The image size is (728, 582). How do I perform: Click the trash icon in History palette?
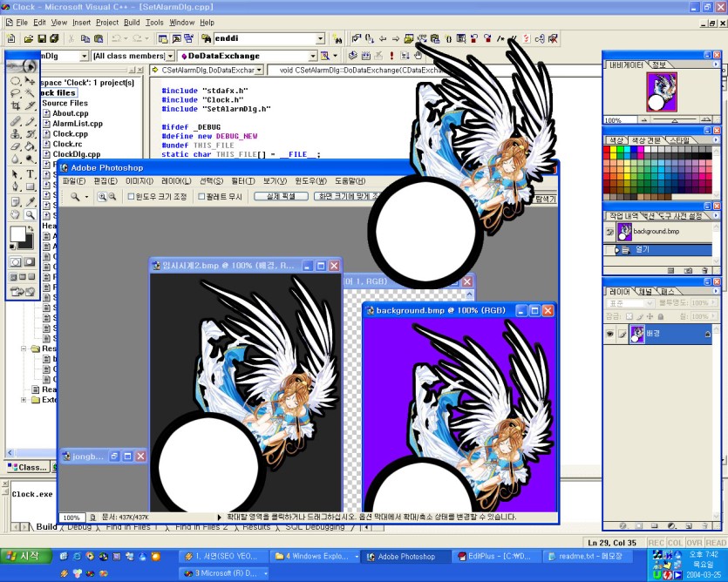[704, 270]
